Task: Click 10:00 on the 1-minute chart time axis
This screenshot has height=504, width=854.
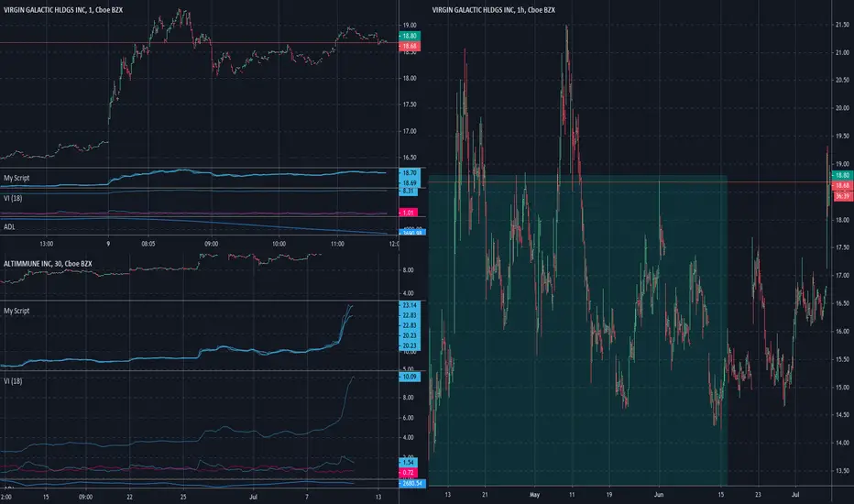Action: click(x=279, y=244)
